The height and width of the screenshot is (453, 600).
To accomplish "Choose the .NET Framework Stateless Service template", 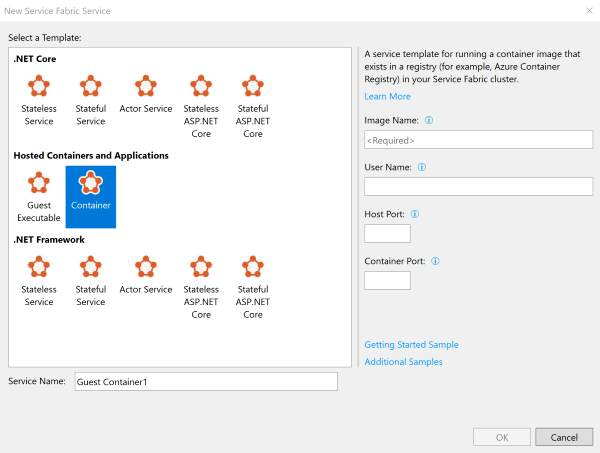I will click(39, 281).
